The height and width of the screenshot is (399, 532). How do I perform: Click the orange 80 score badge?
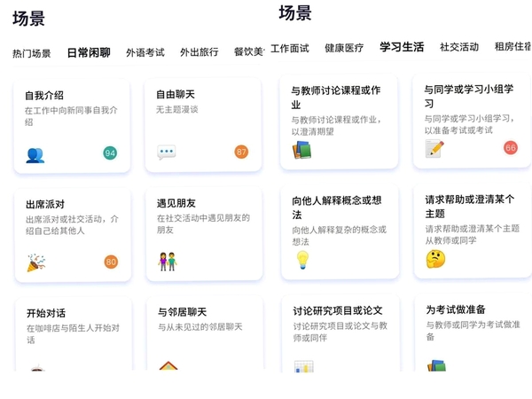(x=111, y=262)
